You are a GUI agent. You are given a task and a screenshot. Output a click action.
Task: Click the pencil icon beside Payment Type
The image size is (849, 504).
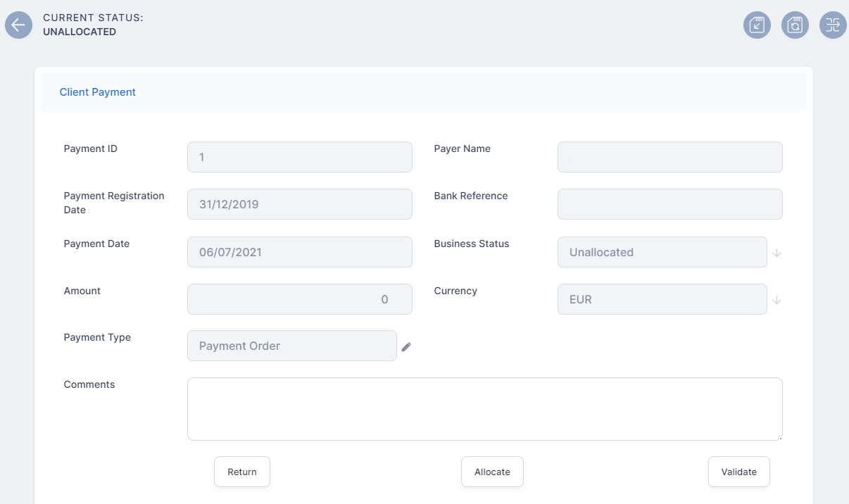pos(406,346)
